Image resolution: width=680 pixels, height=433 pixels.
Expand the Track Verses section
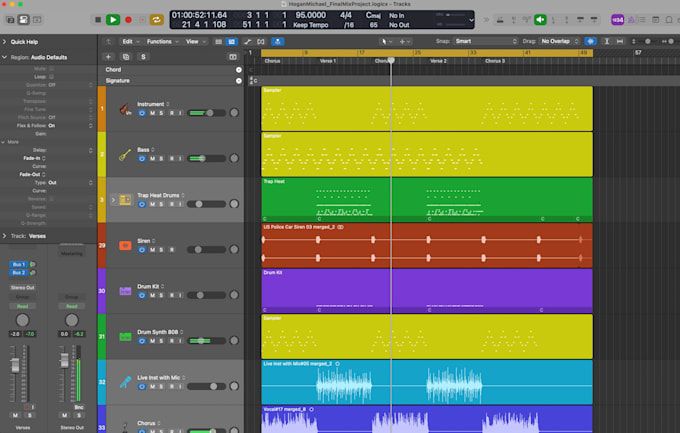(5, 236)
